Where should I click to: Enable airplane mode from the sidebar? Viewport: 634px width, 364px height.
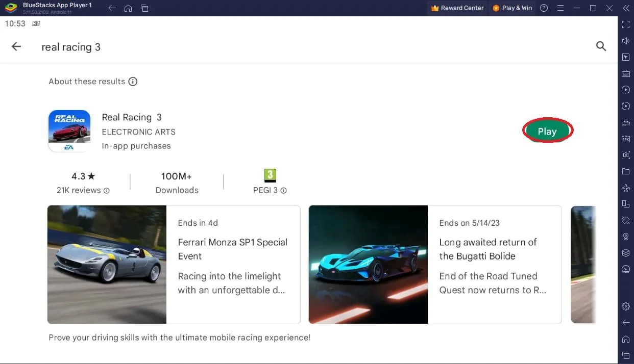626,188
